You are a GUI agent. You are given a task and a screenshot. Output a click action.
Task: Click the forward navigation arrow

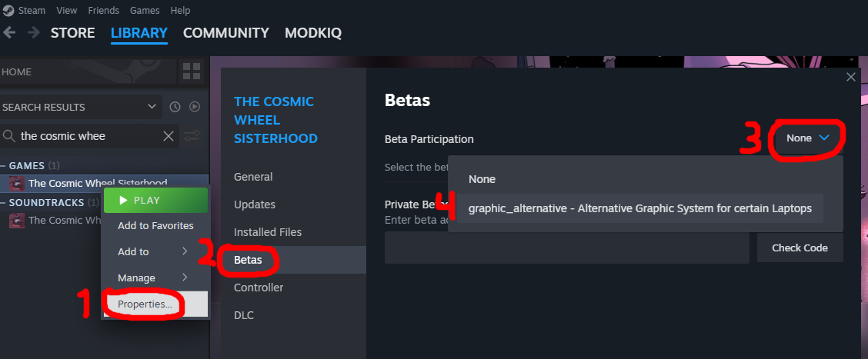point(33,33)
